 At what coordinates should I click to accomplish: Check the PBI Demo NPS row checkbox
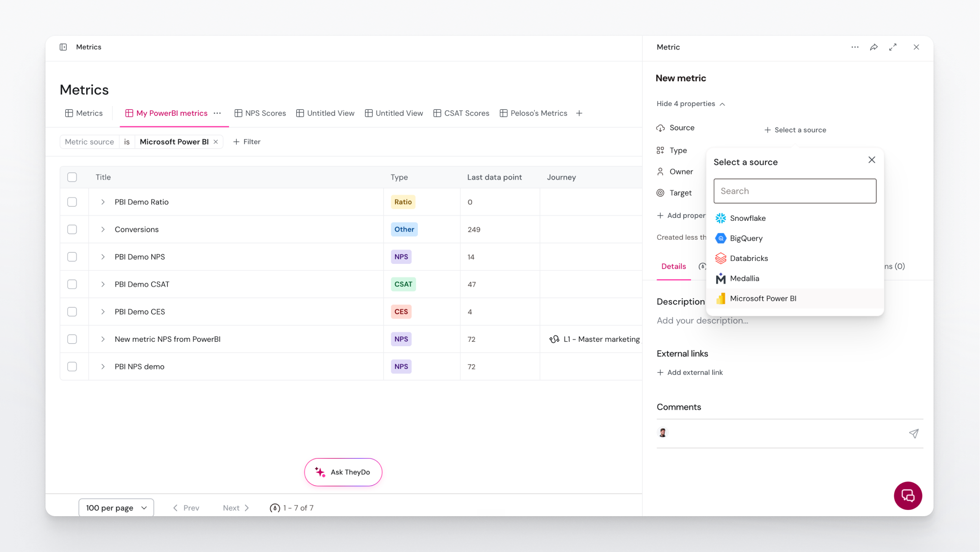click(x=72, y=257)
